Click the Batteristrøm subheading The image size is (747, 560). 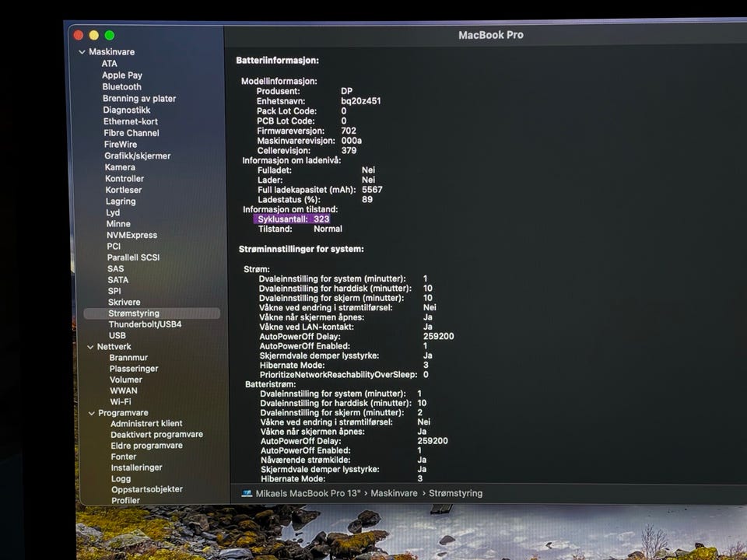click(271, 384)
